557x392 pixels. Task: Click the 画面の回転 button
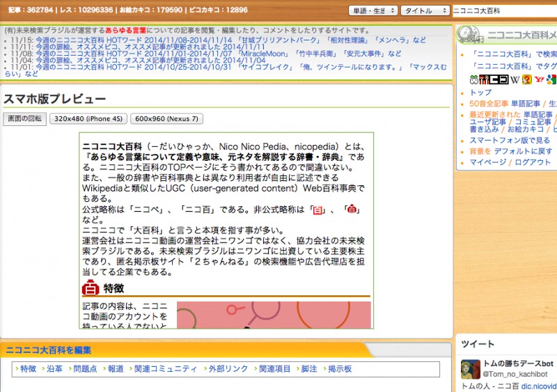pos(25,118)
